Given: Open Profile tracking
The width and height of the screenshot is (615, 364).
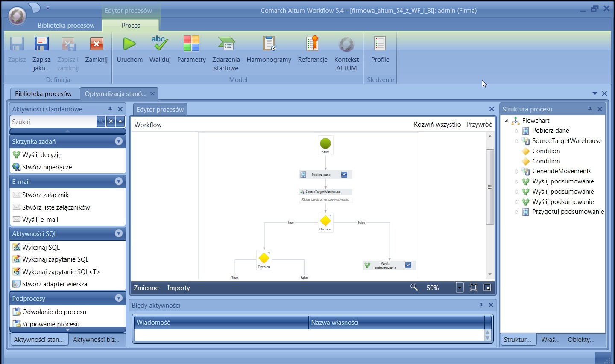Looking at the screenshot, I should 380,44.
